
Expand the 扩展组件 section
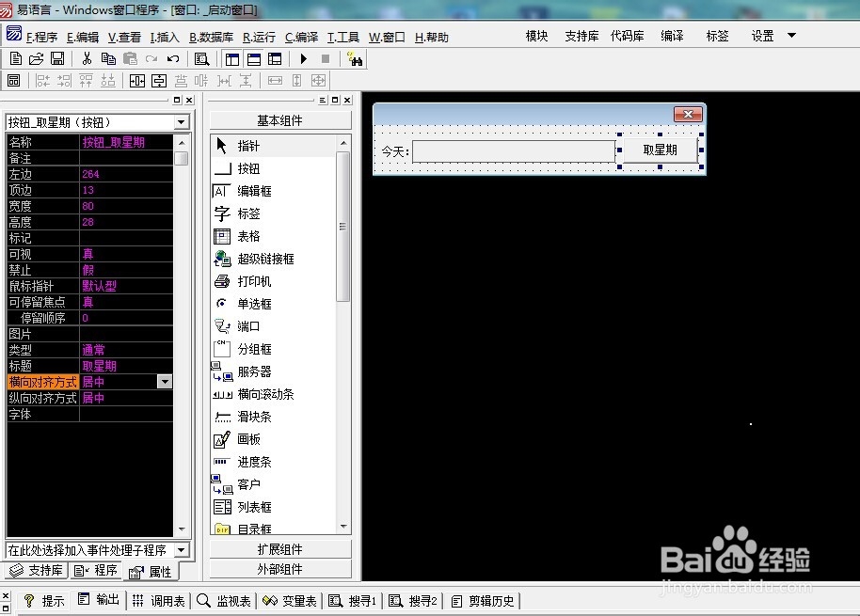coord(279,549)
